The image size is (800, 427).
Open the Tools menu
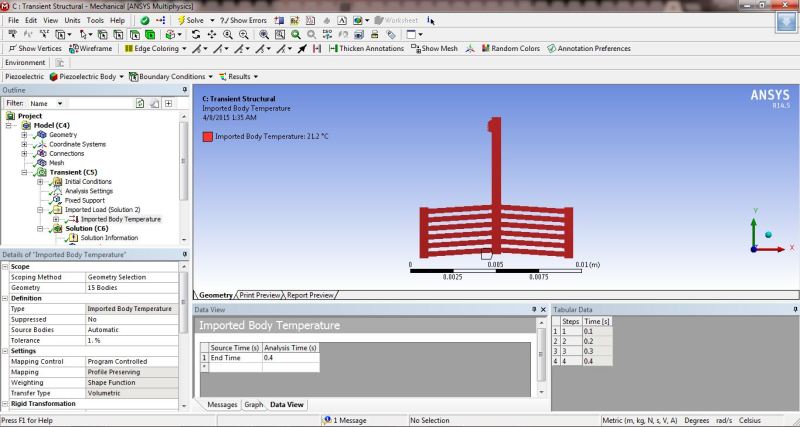point(95,20)
